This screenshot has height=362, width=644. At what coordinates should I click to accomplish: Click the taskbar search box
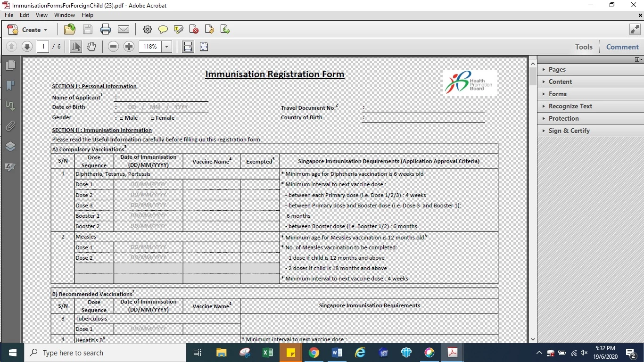[x=104, y=353]
